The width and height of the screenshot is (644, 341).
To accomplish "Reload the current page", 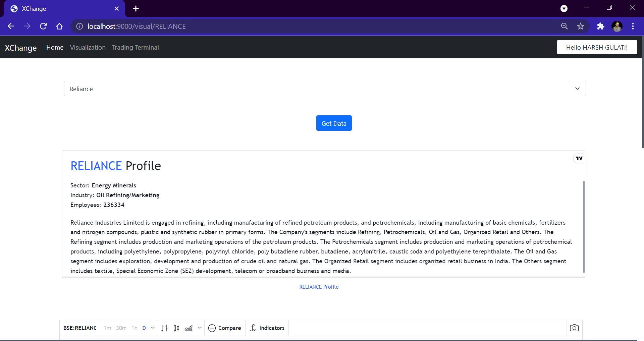I will 43,26.
